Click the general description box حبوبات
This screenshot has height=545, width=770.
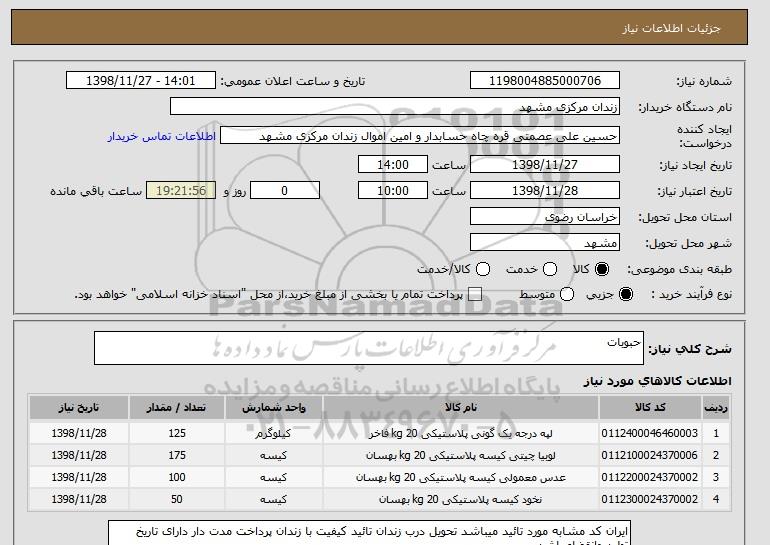click(x=369, y=348)
